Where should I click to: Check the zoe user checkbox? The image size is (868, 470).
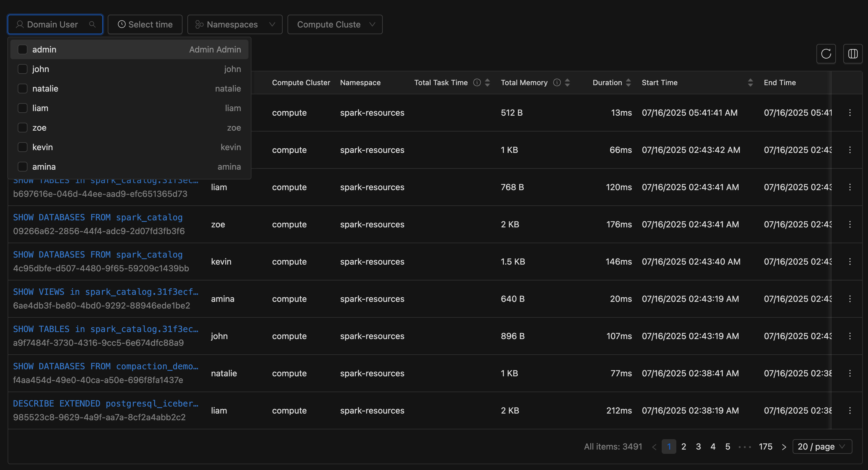pyautogui.click(x=23, y=128)
